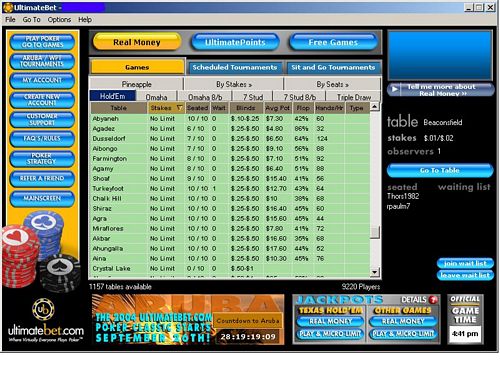Click the Go To Table button
Viewport: 500px width, 375px height.
[440, 170]
